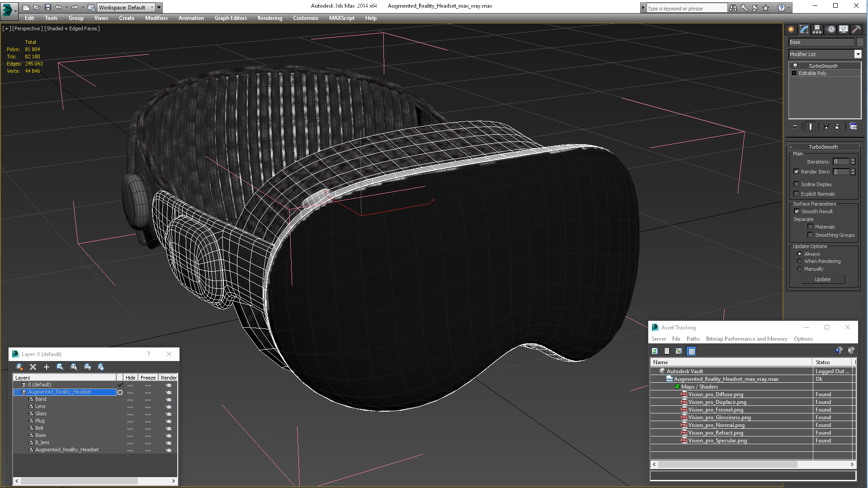Viewport: 868px width, 488px height.
Task: Remove modifier with the trash can icon
Action: coord(837,127)
